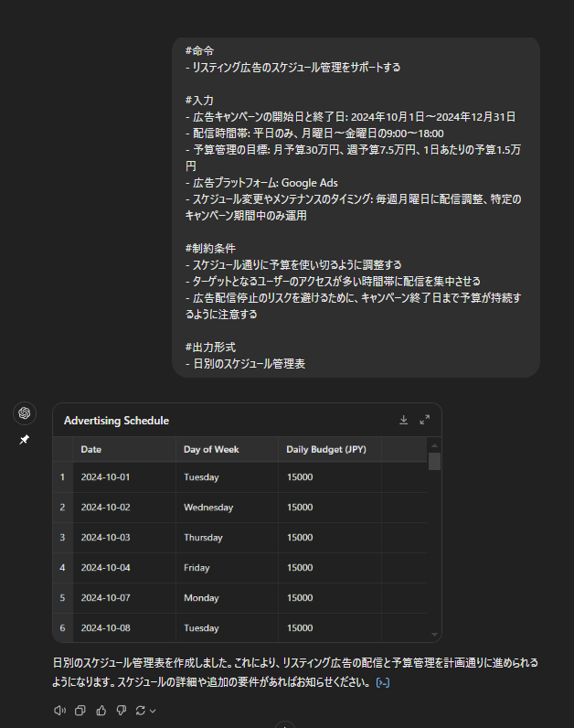Screen dimensions: 574x728
Task: Click the pin icon below the avatar
Action: click(x=24, y=439)
